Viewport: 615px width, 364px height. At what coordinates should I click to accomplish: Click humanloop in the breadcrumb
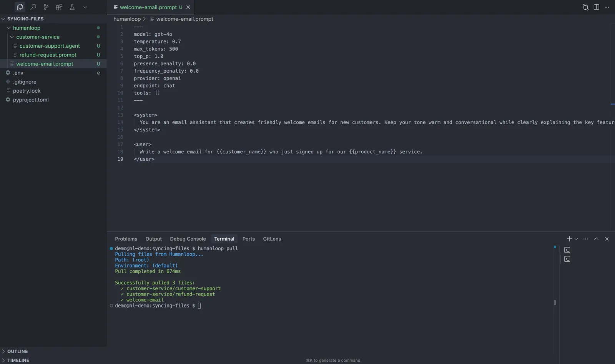(x=127, y=19)
